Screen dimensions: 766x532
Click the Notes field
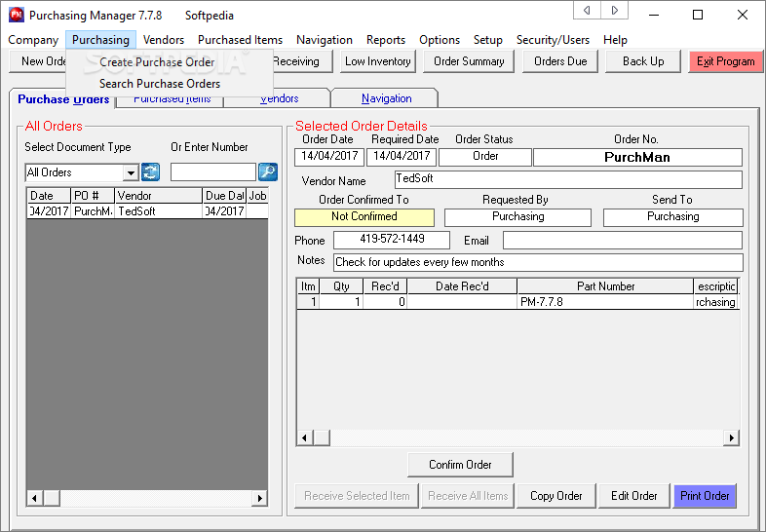538,262
